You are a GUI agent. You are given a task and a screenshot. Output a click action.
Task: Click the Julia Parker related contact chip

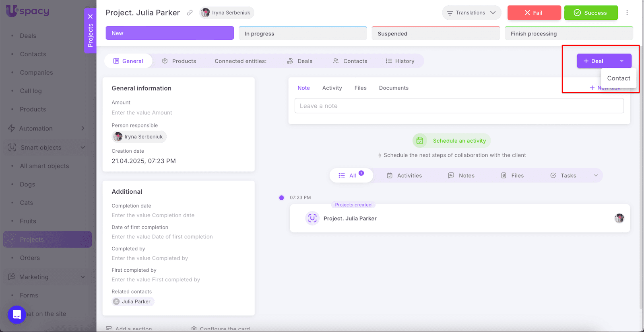tap(133, 301)
